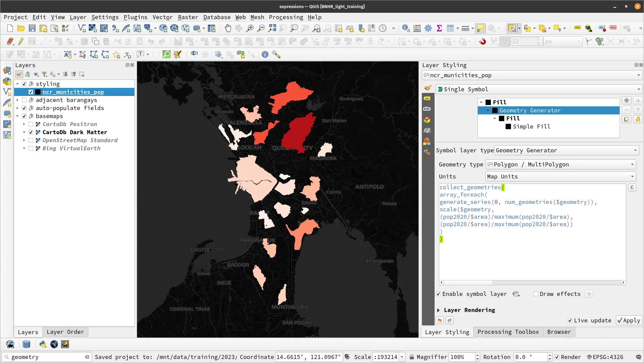This screenshot has height=363, width=644.
Task: Click the geometry search input field
Action: point(44,357)
